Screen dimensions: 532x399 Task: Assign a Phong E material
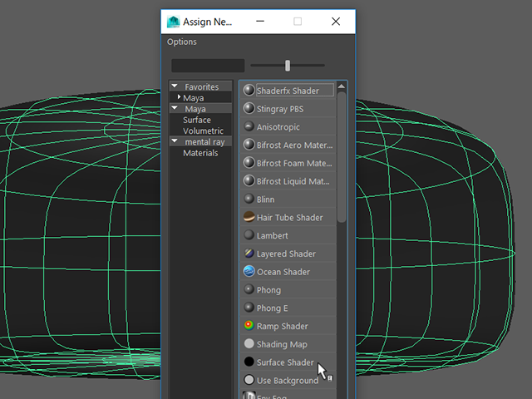click(x=288, y=308)
